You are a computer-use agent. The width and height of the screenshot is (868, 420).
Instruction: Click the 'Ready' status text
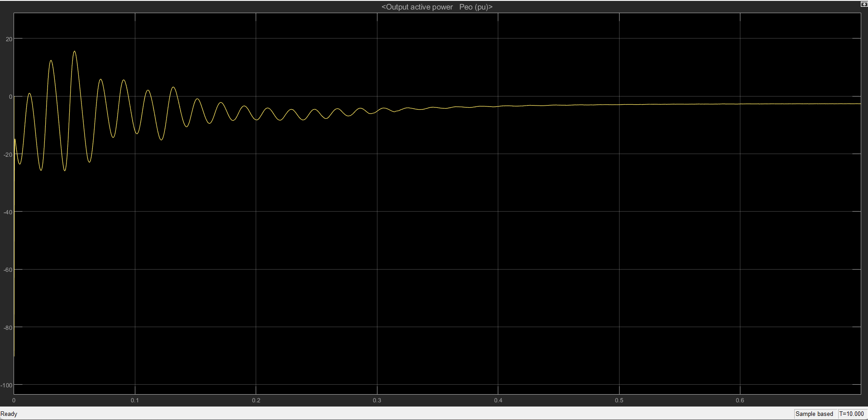pos(9,414)
